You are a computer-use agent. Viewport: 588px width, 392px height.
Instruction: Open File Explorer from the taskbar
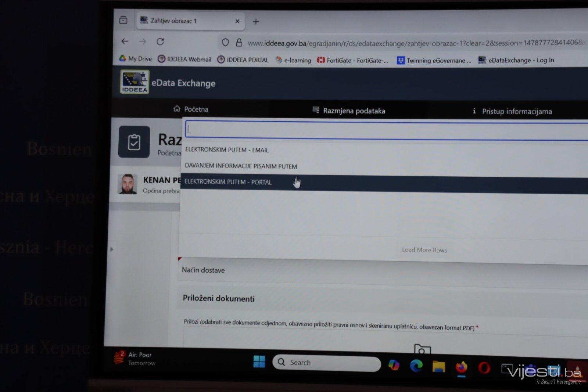439,366
